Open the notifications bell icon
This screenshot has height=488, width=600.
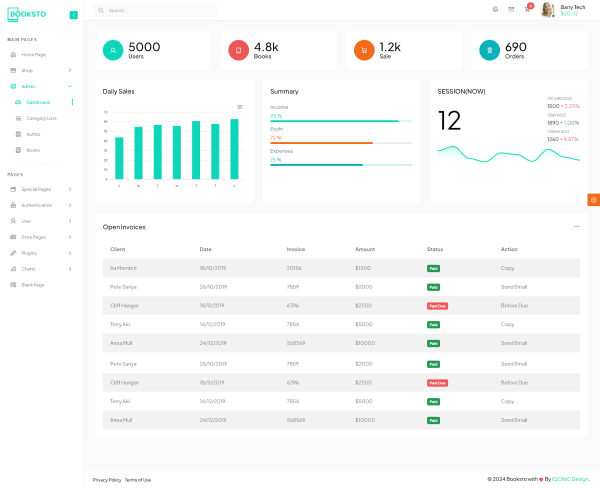pyautogui.click(x=495, y=10)
